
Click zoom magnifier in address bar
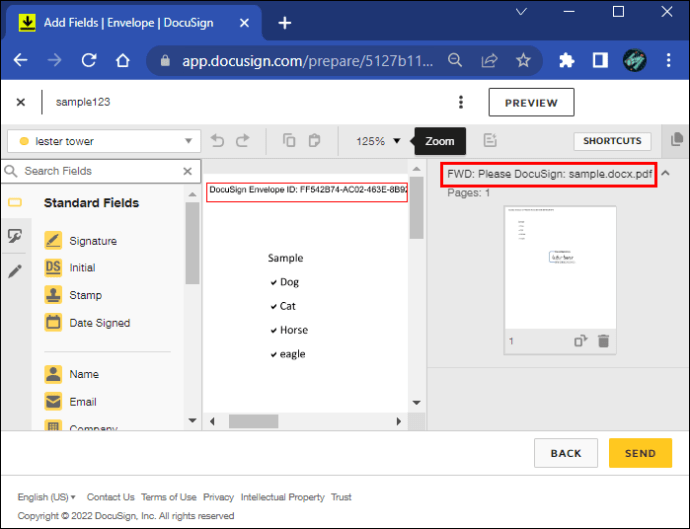(455, 60)
